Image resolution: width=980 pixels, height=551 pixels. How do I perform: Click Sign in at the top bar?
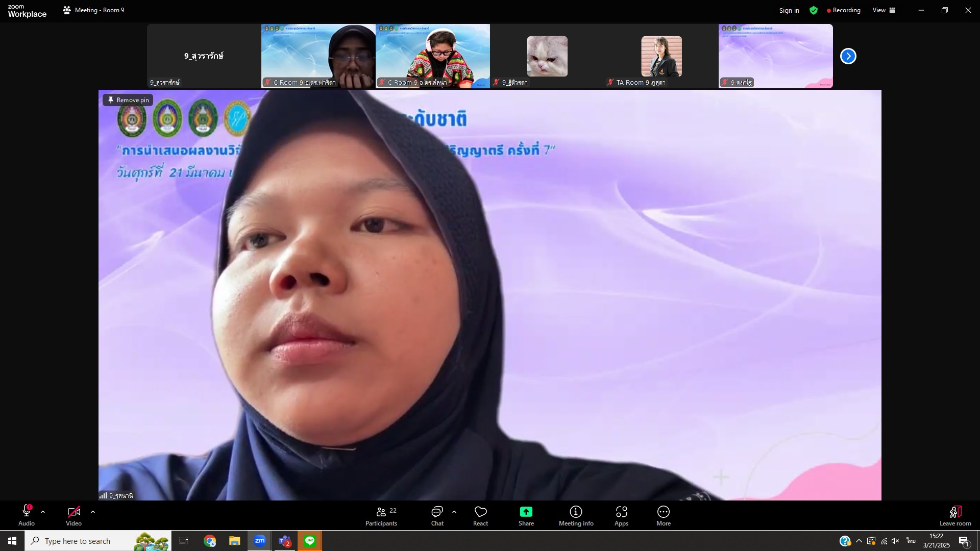(789, 10)
